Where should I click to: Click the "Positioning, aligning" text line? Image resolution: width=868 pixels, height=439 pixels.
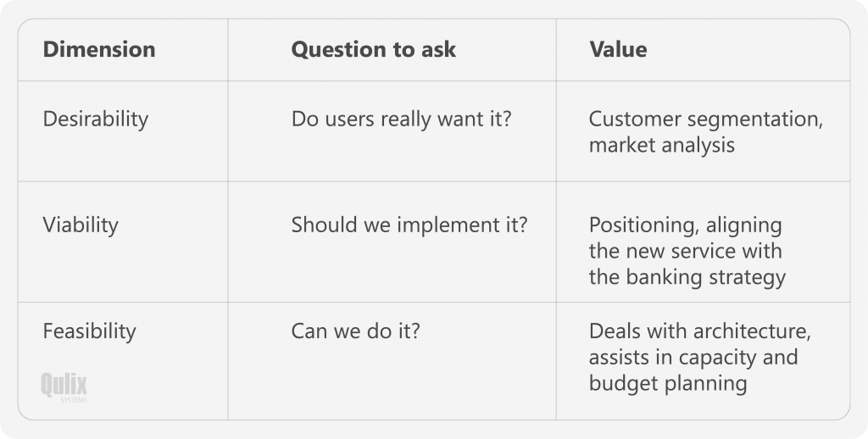(x=685, y=225)
